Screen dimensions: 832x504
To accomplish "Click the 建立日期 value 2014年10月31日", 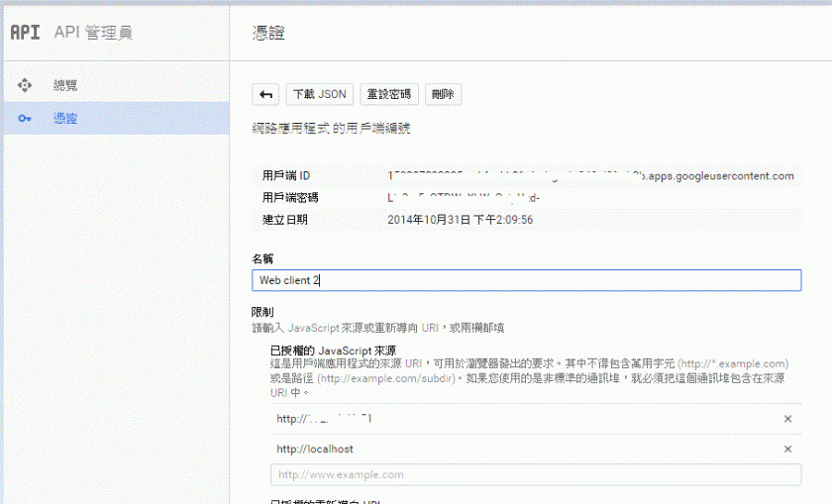I will (461, 219).
